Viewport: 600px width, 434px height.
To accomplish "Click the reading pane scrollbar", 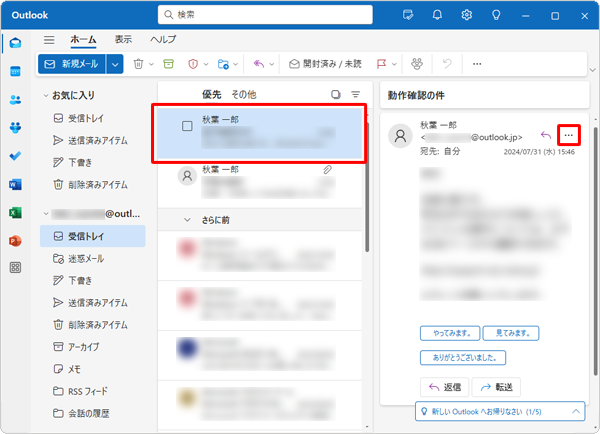I will coord(595,251).
